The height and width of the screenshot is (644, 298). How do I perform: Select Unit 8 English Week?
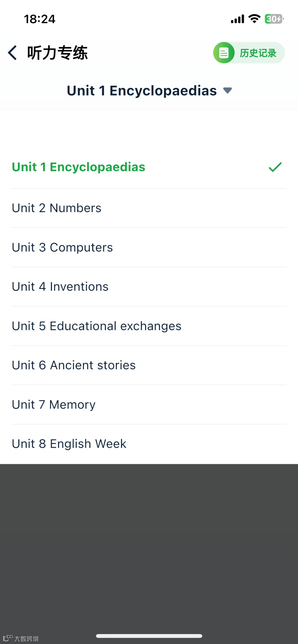point(69,444)
